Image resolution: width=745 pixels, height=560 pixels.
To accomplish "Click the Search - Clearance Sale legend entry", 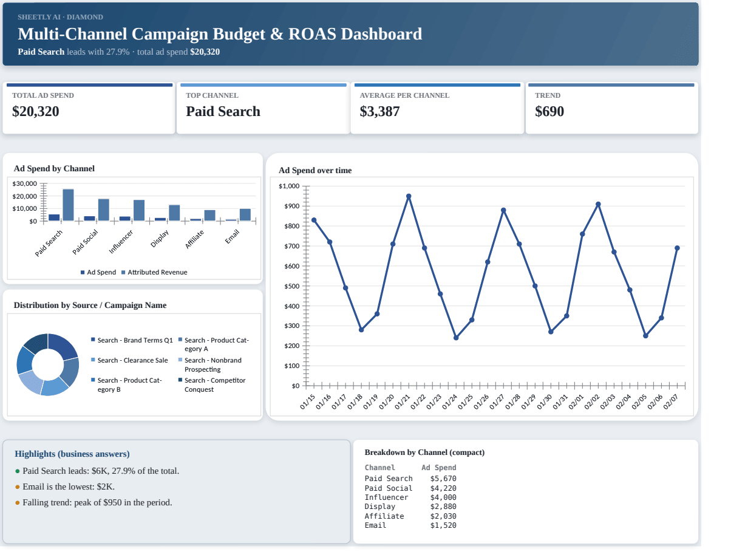I will click(x=129, y=360).
